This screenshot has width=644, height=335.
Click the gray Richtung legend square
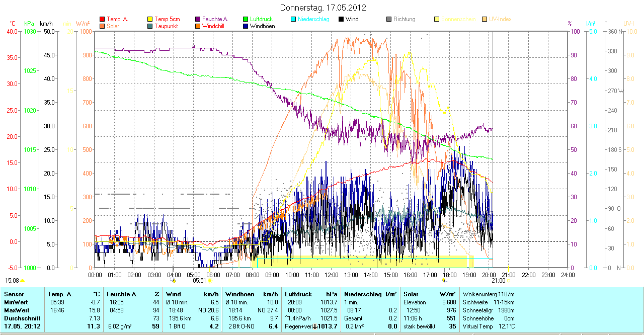tap(389, 19)
